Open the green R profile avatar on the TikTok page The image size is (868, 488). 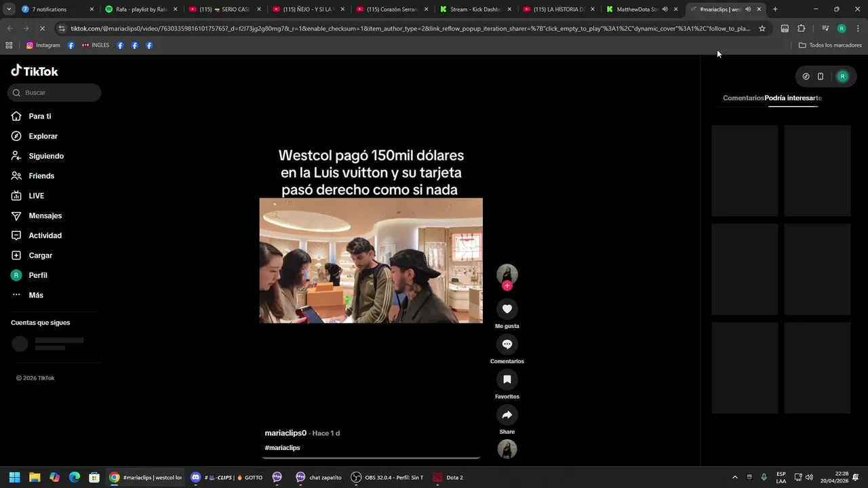click(842, 77)
